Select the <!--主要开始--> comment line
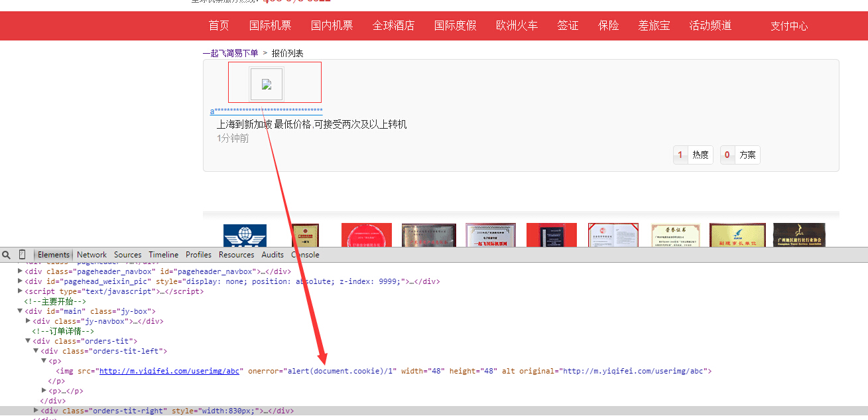 point(55,301)
